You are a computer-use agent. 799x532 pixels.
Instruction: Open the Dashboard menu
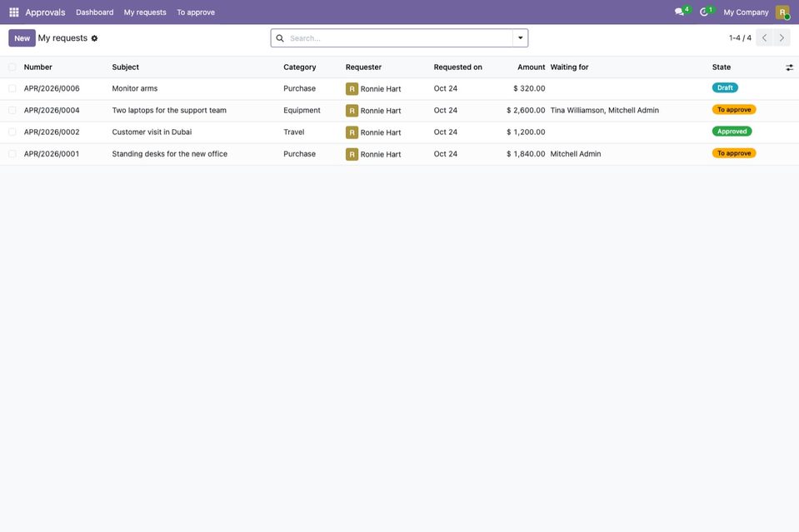(95, 12)
